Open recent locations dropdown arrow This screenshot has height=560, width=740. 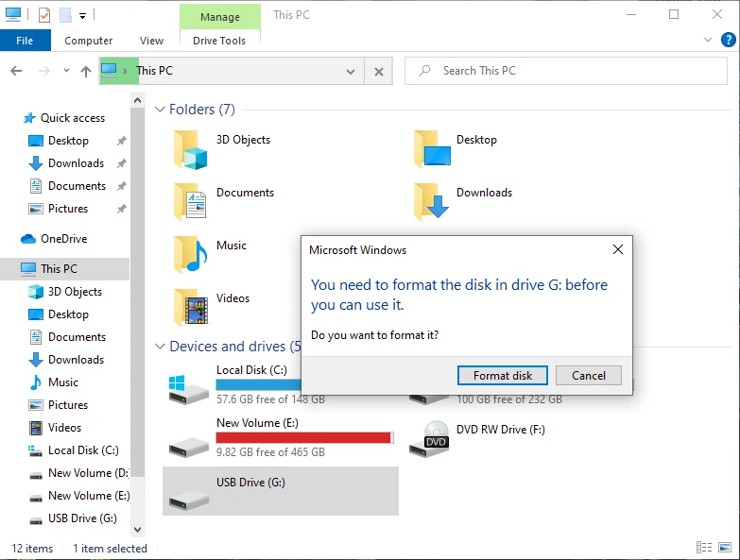(66, 71)
